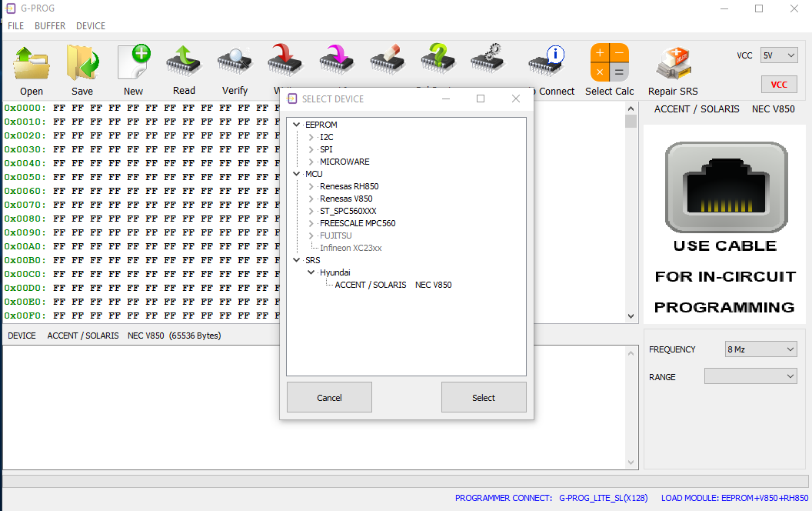This screenshot has height=511, width=812.
Task: Click the Erase chip toolbar icon
Action: (x=387, y=60)
